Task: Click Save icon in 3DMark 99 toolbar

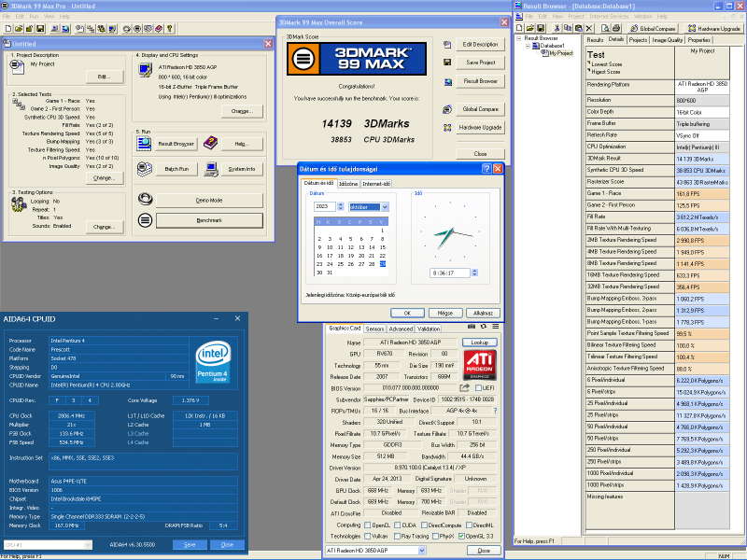Action: click(40, 29)
